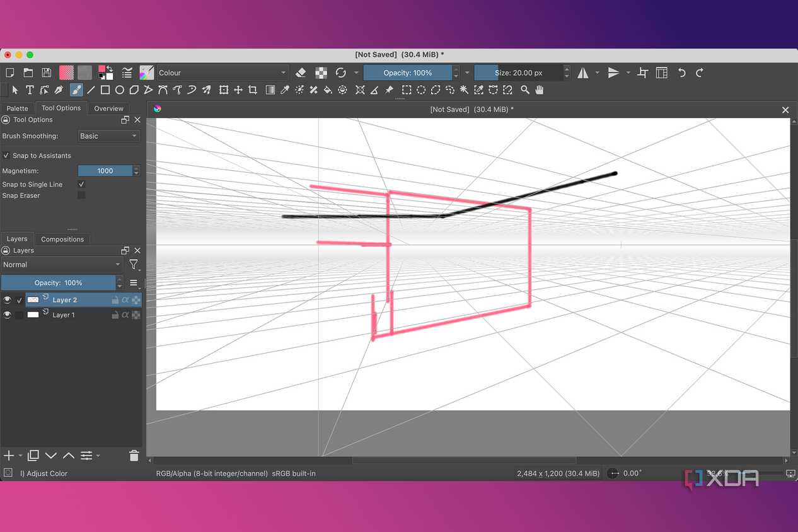Create a new document via toolbar icon

click(x=9, y=73)
